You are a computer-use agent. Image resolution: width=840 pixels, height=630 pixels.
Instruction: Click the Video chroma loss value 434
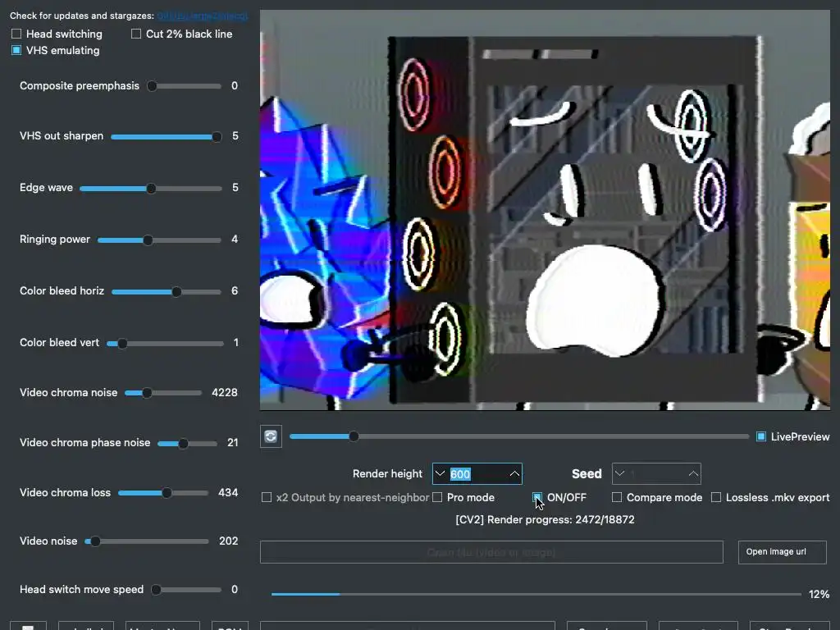228,492
